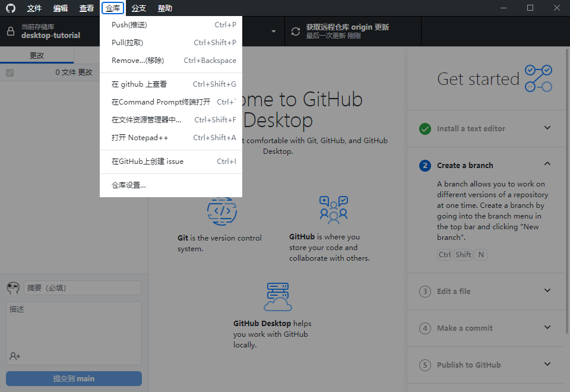Image resolution: width=570 pixels, height=392 pixels.
Task: Expand the Publish to GitHub step
Action: tap(547, 364)
